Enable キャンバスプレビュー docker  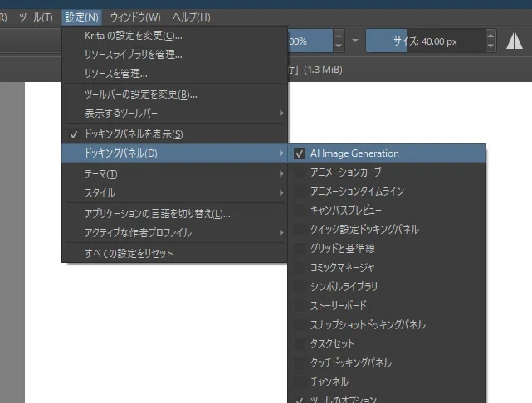[387, 210]
